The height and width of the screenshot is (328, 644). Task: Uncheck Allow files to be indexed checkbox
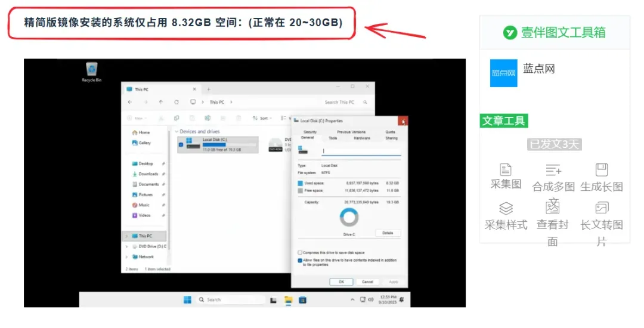[300, 260]
